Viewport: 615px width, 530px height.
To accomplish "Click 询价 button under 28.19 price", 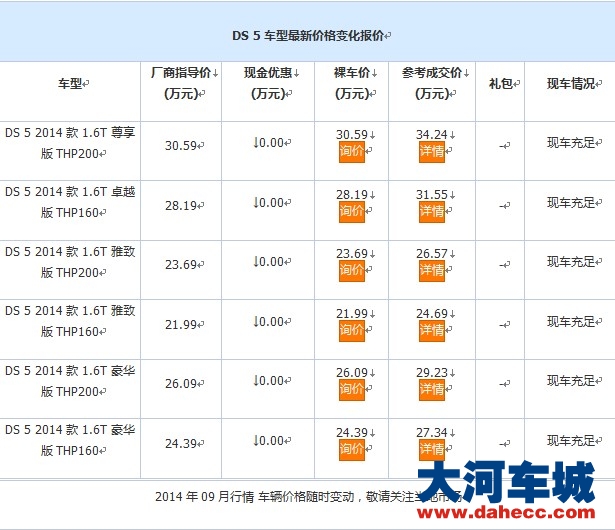I will tap(352, 211).
